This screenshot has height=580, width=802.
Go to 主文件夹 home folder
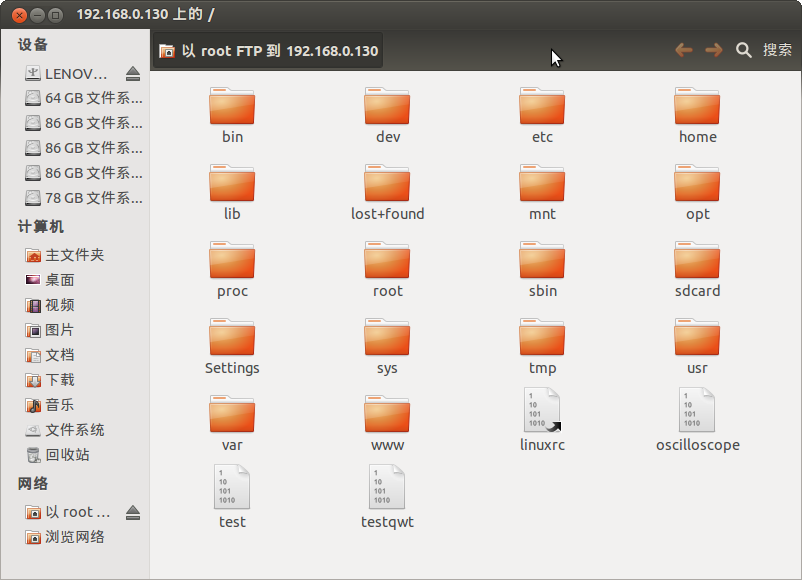click(x=65, y=255)
